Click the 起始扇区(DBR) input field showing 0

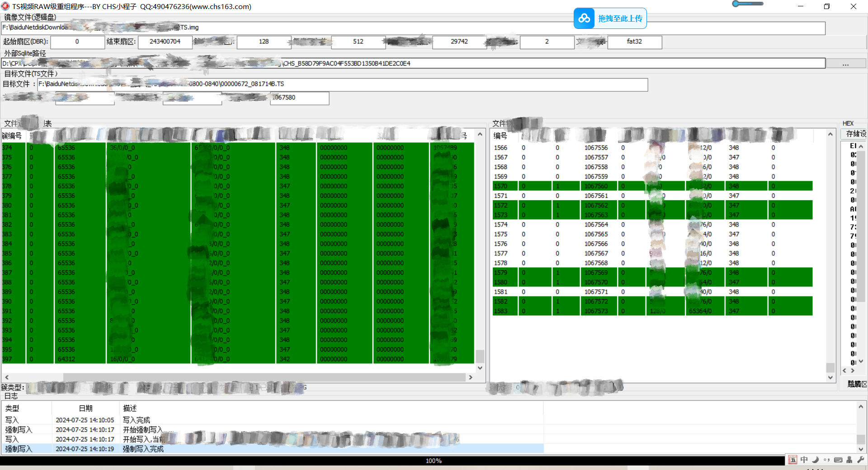coord(77,42)
